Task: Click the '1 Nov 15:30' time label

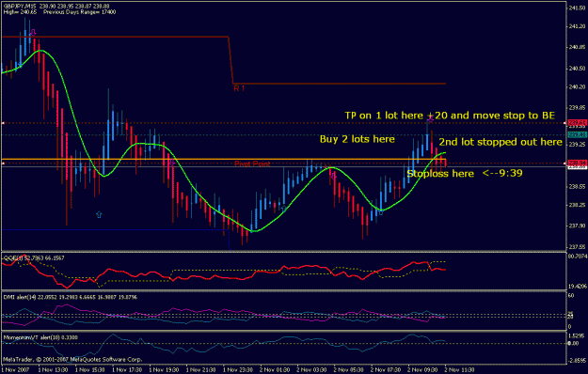Action: pyautogui.click(x=89, y=370)
